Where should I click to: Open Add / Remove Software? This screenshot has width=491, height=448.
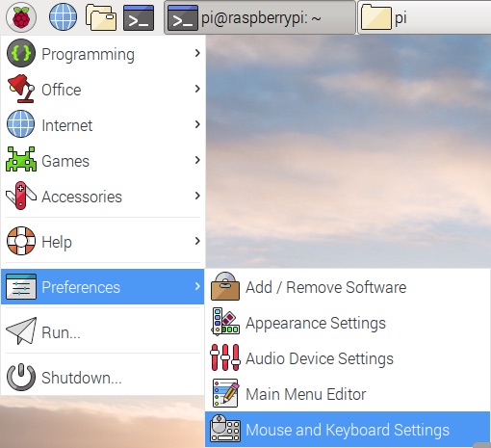click(x=348, y=286)
